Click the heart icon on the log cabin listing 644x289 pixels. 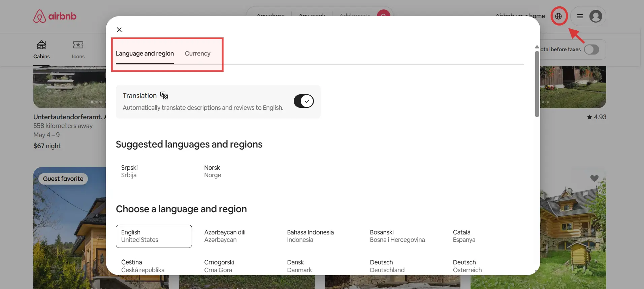(594, 178)
